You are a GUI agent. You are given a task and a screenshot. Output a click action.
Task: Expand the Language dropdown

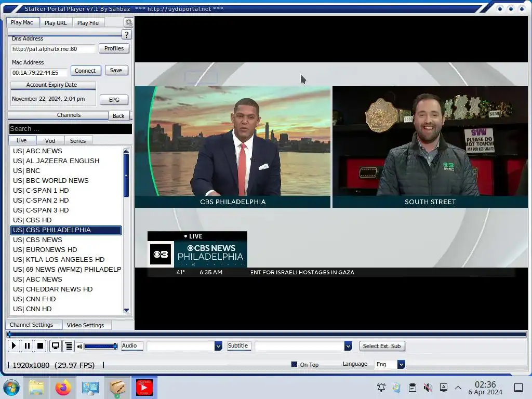coord(401,364)
